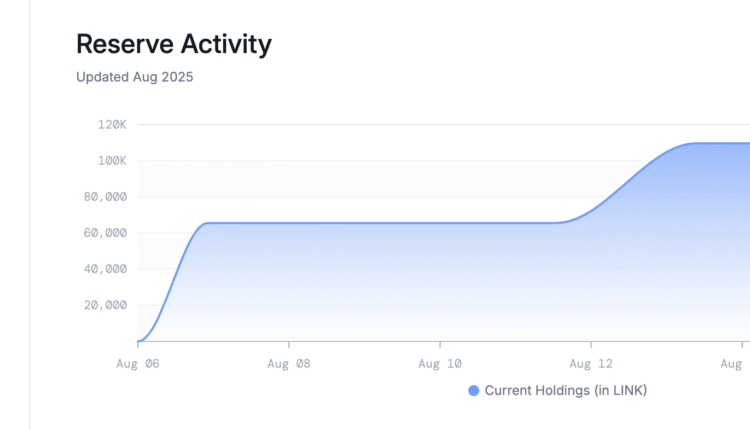Click the truncated "Aug" label at right edge

tap(735, 364)
